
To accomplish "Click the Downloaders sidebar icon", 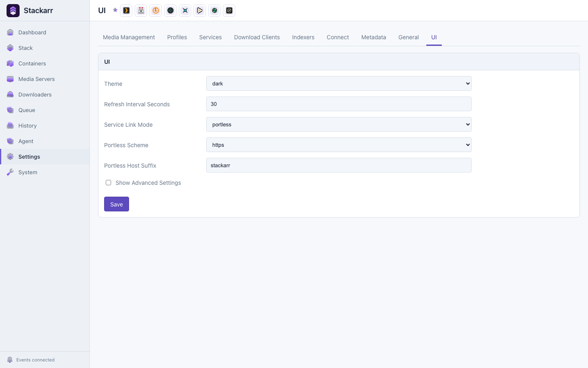I will point(10,94).
